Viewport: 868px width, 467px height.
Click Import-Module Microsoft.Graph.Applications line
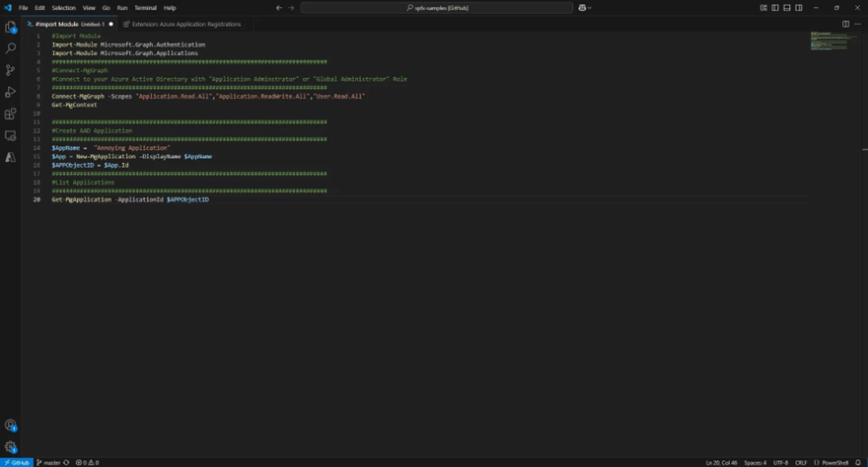125,53
